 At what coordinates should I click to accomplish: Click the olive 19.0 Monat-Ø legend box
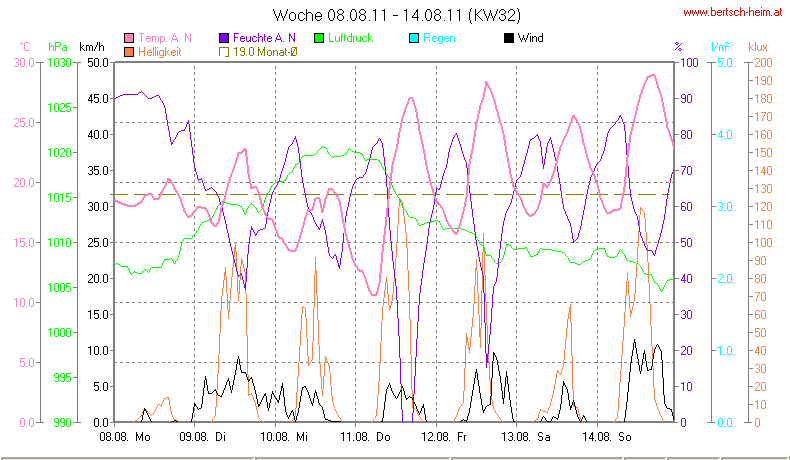(x=224, y=52)
